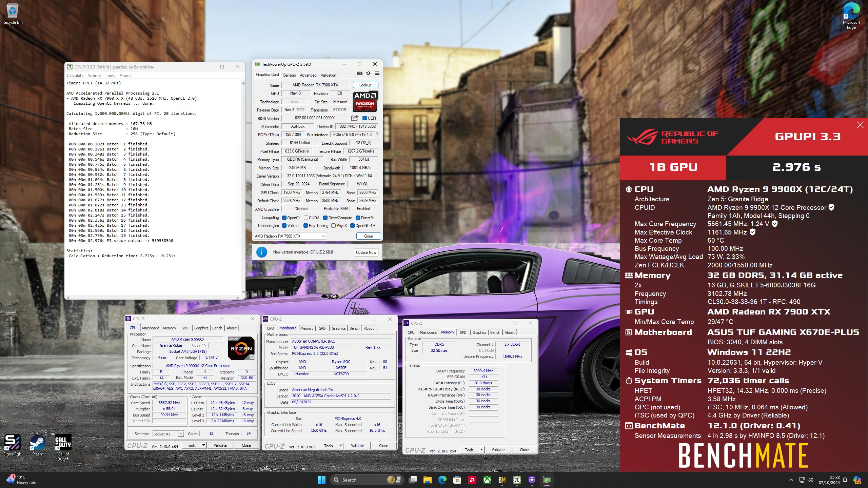Open Call of Duty desktop shortcut

pos(63,447)
